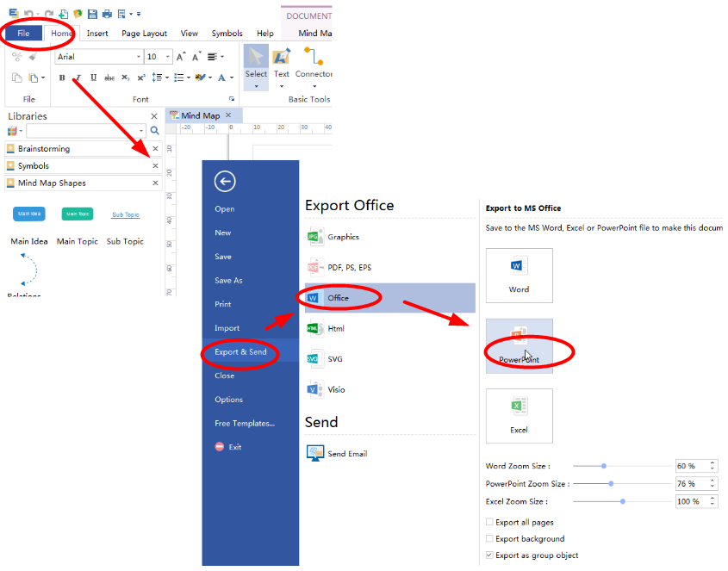Apply Superscript formatting

coord(141,78)
